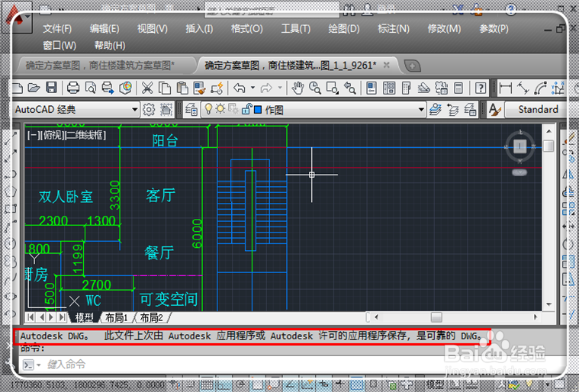The height and width of the screenshot is (392, 579).
Task: Click the 3D Print icon
Action: pos(126,88)
